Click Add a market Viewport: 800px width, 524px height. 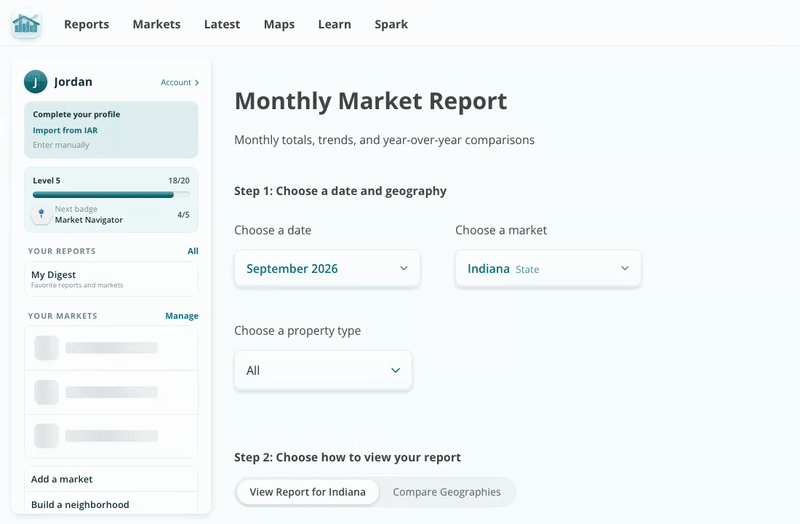(111, 479)
